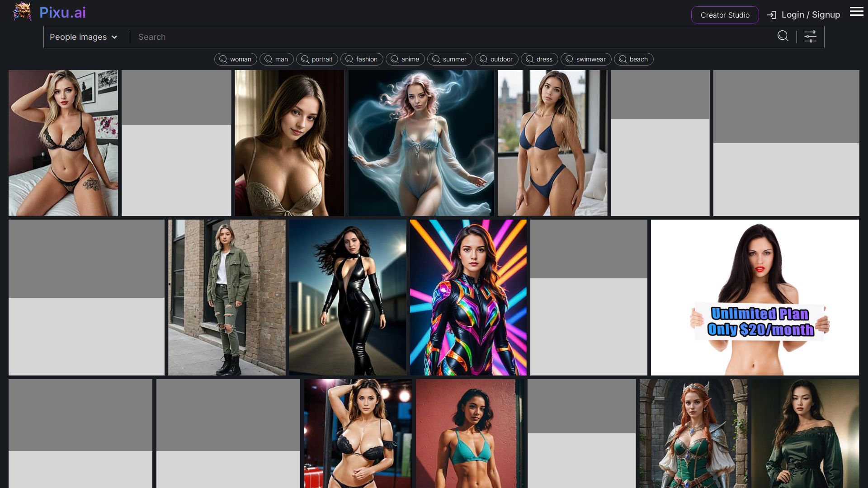Open the hamburger menu icon
The height and width of the screenshot is (488, 868).
856,12
